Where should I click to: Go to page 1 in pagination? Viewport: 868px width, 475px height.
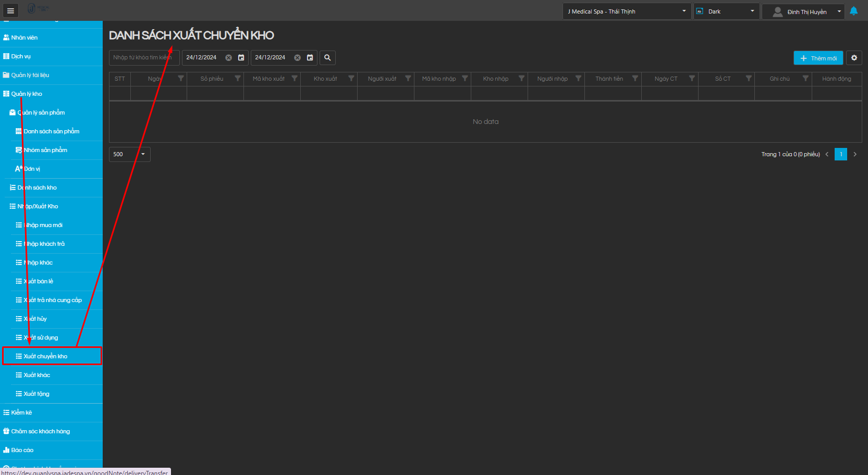(840, 154)
